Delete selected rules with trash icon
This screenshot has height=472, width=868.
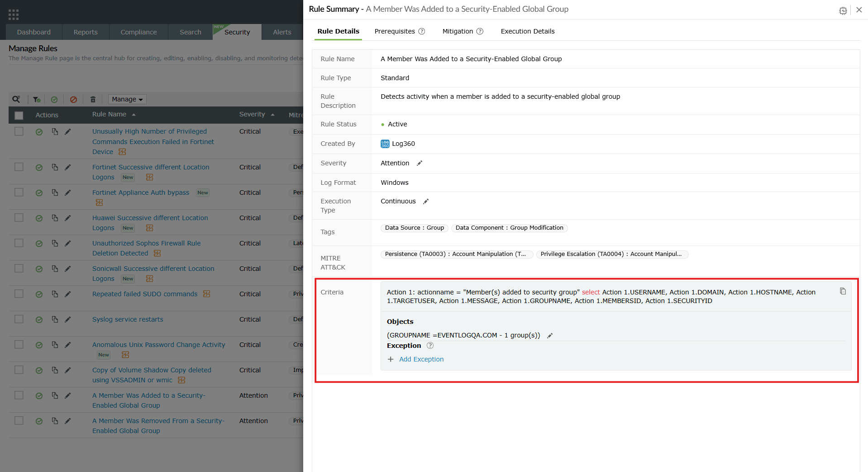93,99
